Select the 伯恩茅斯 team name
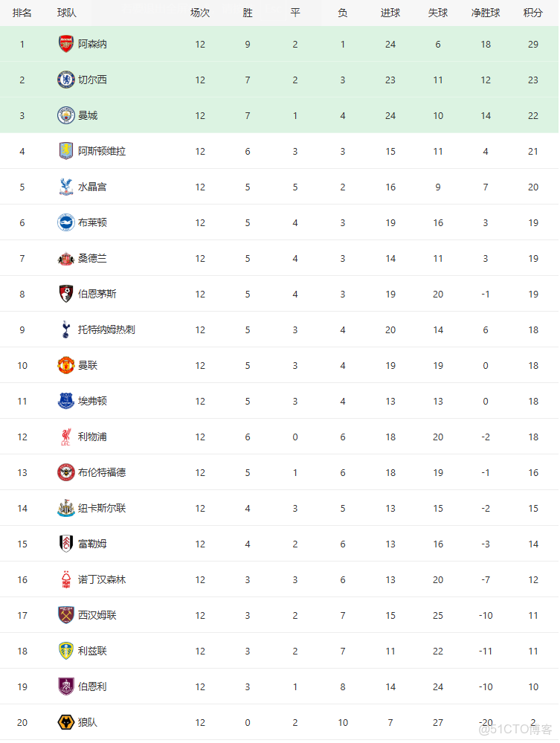 click(x=97, y=294)
